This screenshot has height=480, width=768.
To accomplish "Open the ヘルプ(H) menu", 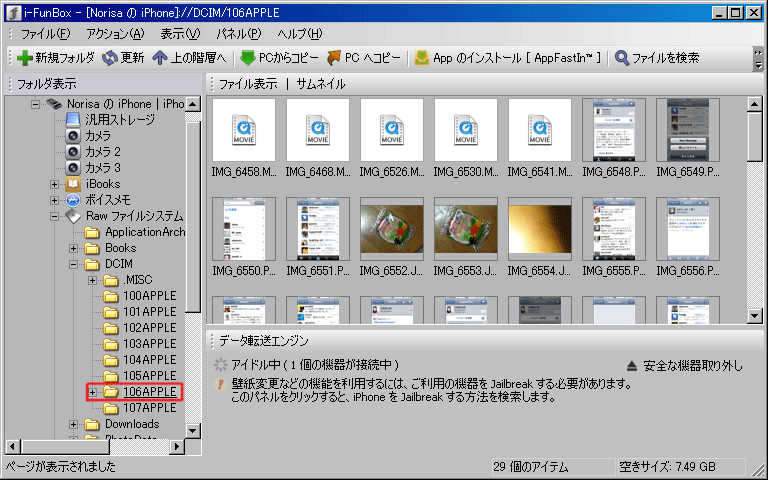I will tap(300, 34).
